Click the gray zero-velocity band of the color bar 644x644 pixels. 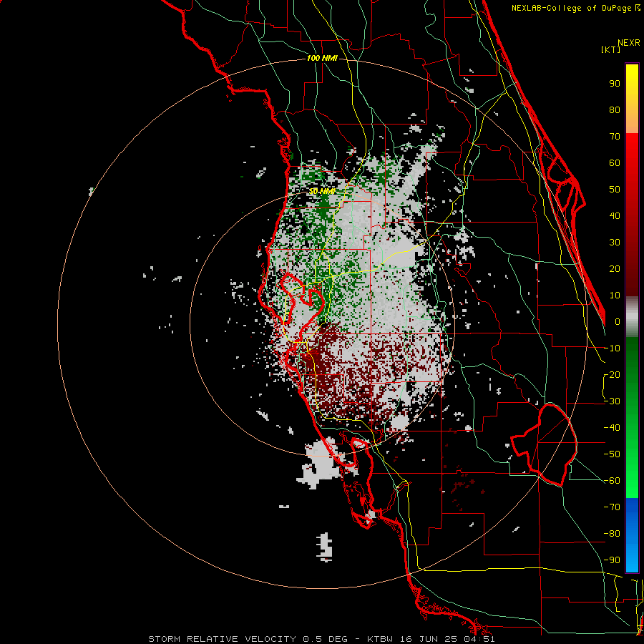click(x=632, y=317)
